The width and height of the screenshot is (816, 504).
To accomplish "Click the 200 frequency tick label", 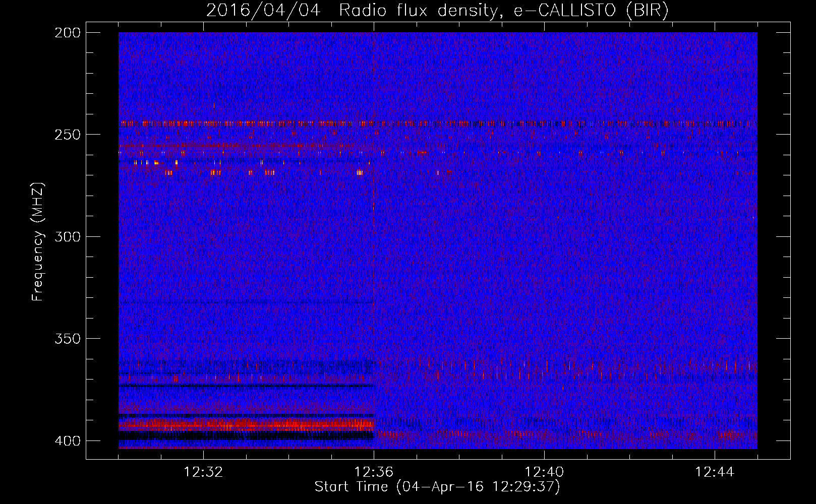I will (x=68, y=33).
